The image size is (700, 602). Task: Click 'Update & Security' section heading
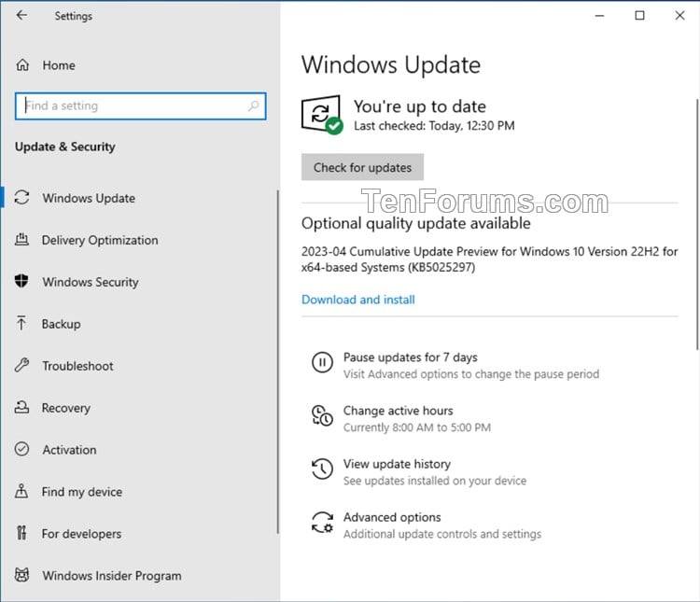pyautogui.click(x=65, y=147)
